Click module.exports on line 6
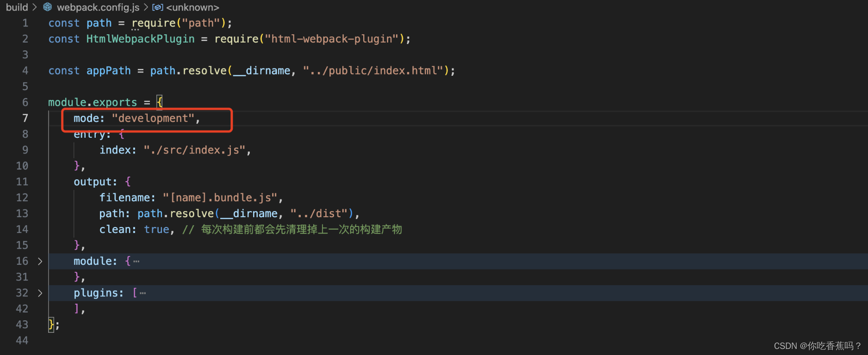 [93, 102]
